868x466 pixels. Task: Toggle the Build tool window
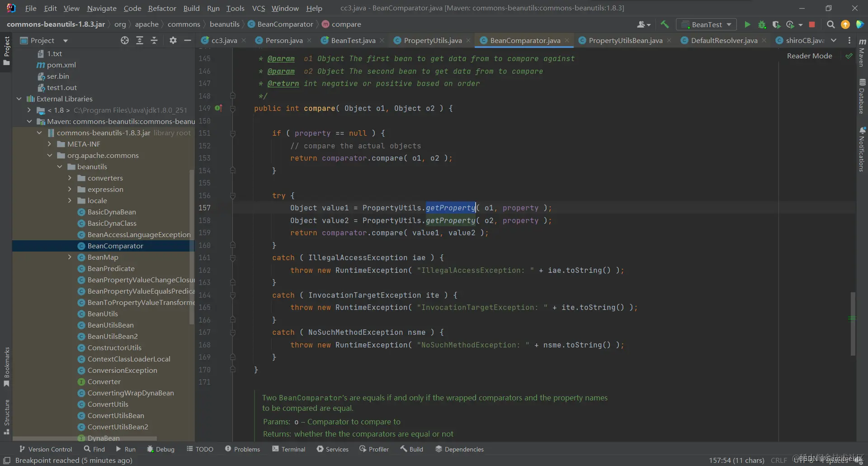click(x=411, y=449)
